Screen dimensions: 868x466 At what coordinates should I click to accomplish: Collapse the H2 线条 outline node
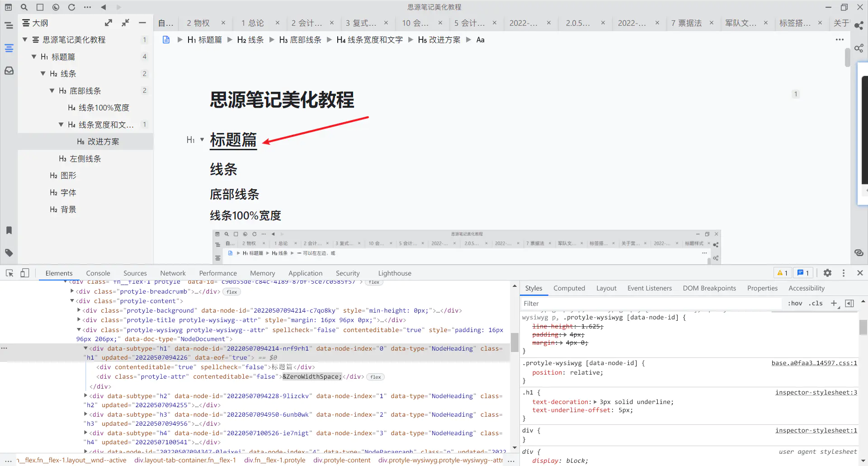coord(43,74)
